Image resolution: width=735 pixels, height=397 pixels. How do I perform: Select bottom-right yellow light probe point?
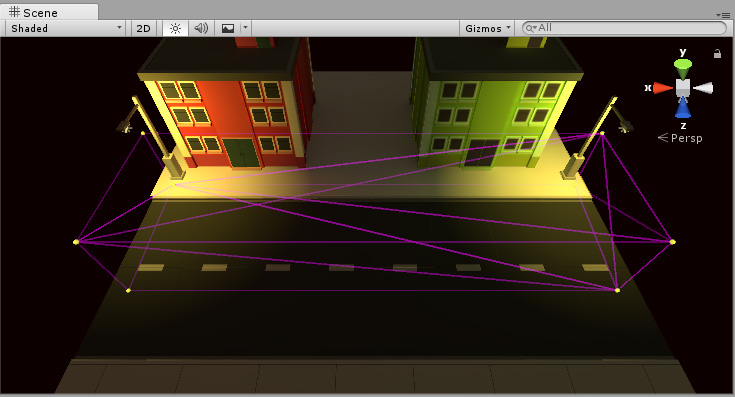617,291
